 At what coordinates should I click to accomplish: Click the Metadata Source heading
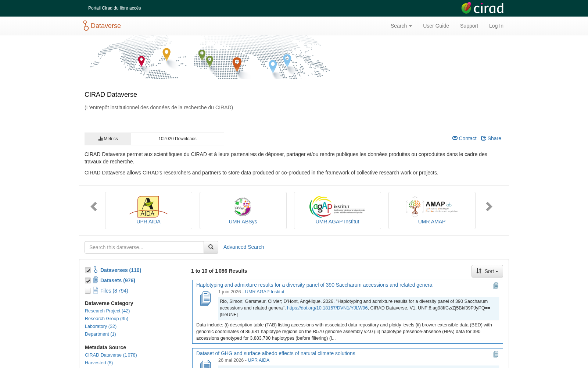[105, 347]
